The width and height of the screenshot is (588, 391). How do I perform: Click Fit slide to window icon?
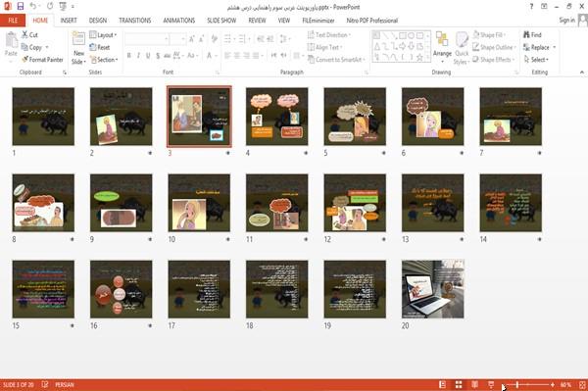582,384
